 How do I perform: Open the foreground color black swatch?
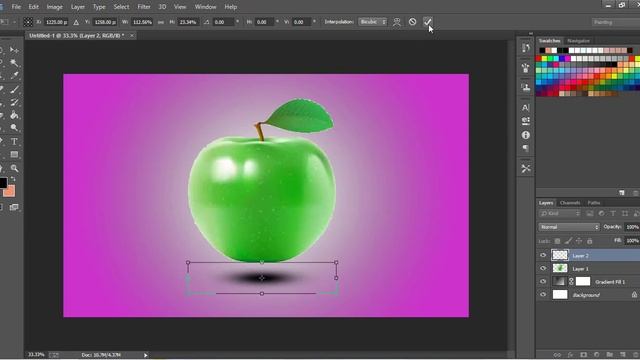click(x=2, y=182)
